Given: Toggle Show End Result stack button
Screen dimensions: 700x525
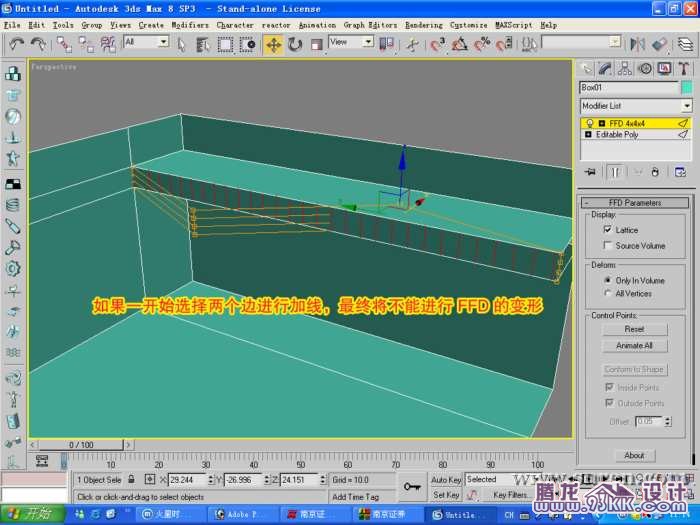Looking at the screenshot, I should click(x=615, y=172).
